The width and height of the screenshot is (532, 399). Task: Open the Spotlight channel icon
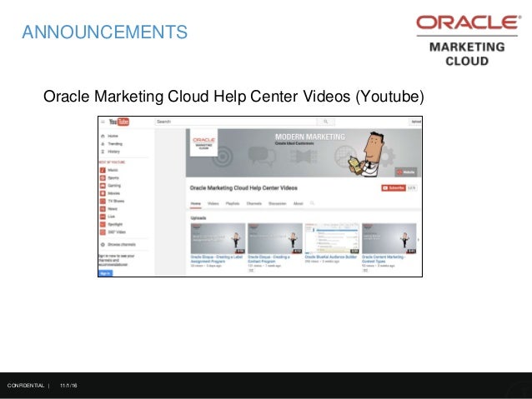(x=103, y=224)
